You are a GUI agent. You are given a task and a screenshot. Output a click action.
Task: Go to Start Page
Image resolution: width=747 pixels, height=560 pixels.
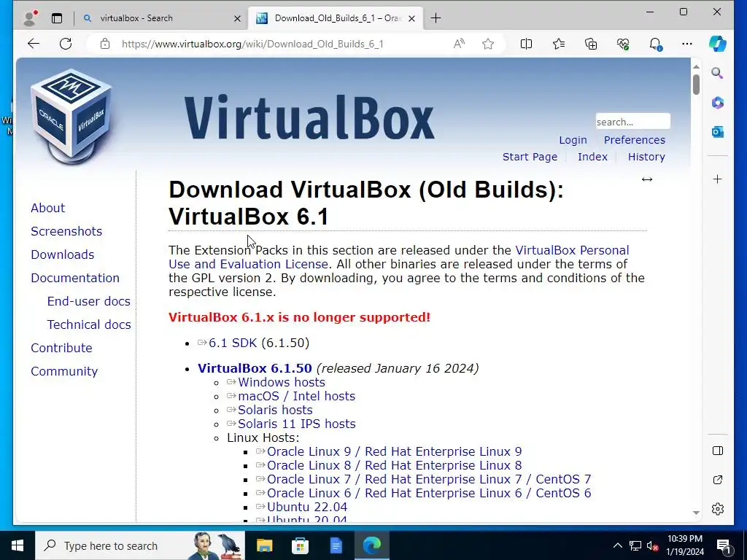tap(530, 157)
